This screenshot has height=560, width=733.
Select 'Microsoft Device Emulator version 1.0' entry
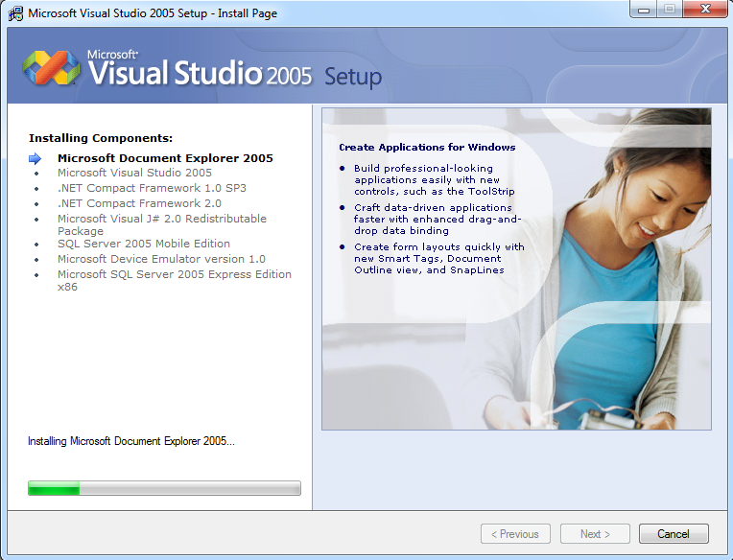[x=161, y=259]
